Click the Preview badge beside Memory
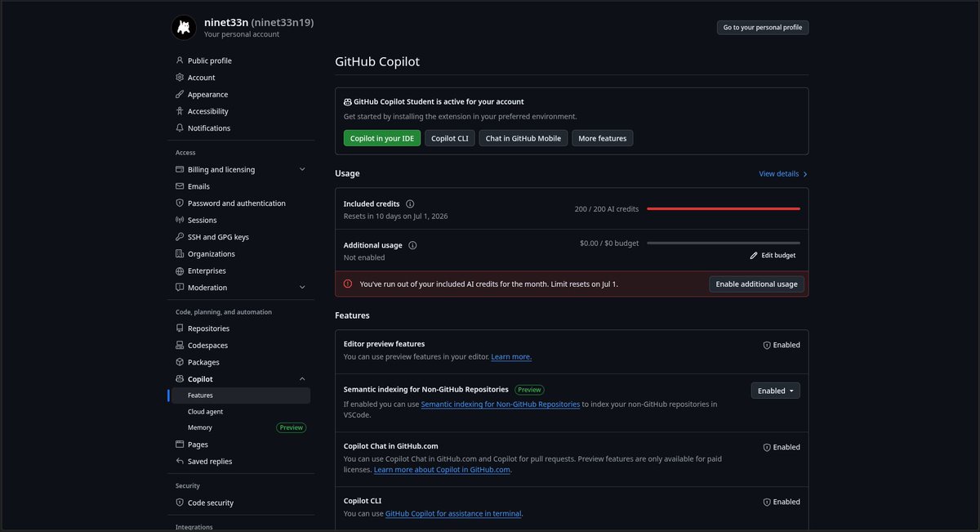This screenshot has height=532, width=980. click(x=292, y=427)
